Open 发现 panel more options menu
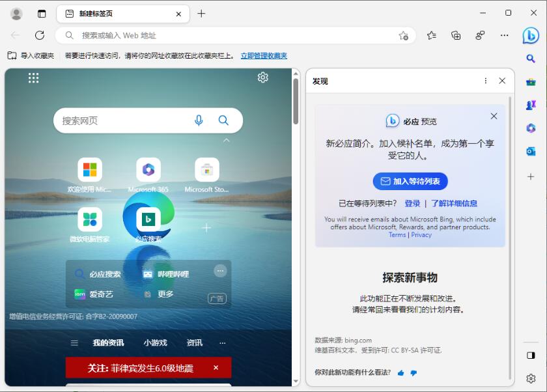Screen dimensions: 547x392 click(x=485, y=81)
